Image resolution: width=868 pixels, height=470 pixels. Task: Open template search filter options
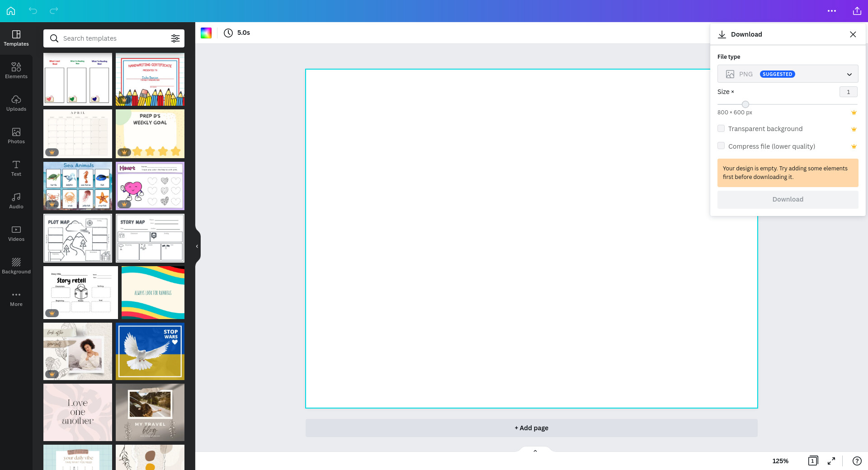175,38
